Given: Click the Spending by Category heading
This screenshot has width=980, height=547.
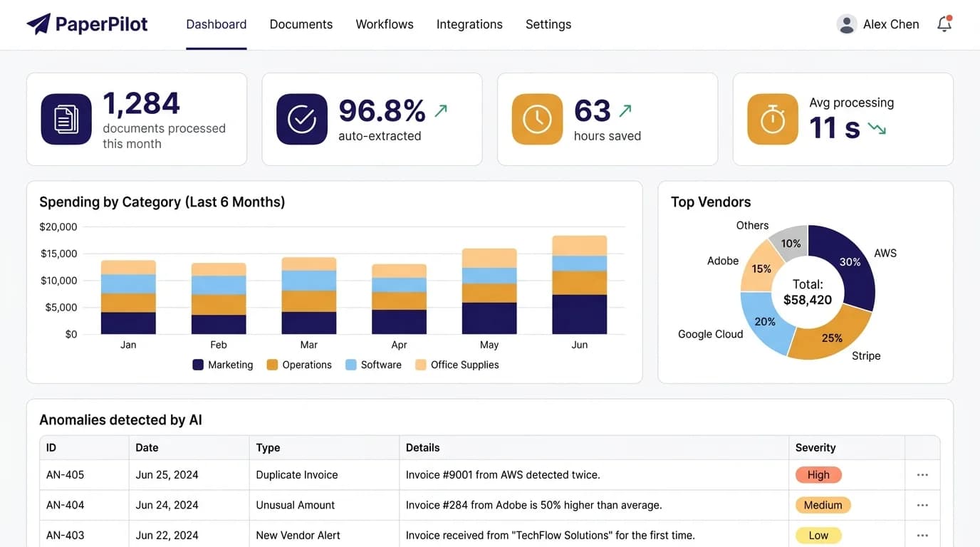Looking at the screenshot, I should pos(162,202).
